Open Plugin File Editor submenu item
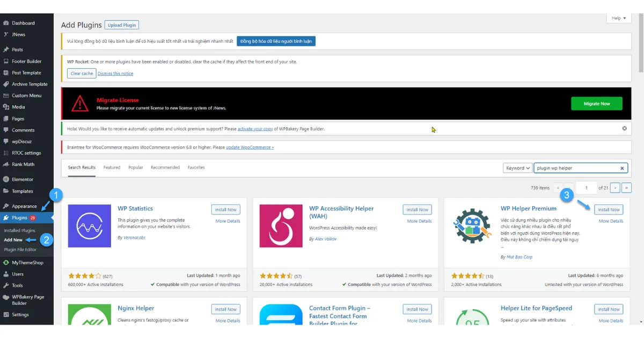The height and width of the screenshot is (338, 644). click(x=20, y=249)
